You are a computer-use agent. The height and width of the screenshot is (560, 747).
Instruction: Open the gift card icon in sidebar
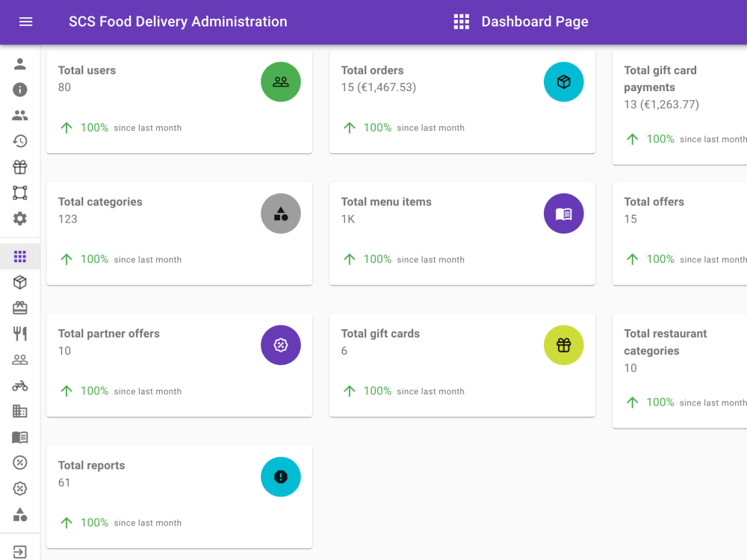(x=20, y=308)
